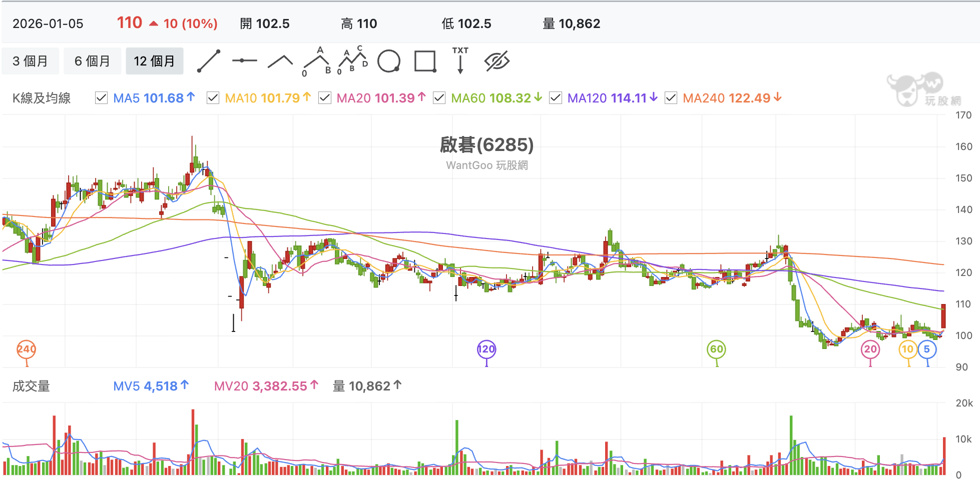Click the MA5 101.68 value label

154,98
